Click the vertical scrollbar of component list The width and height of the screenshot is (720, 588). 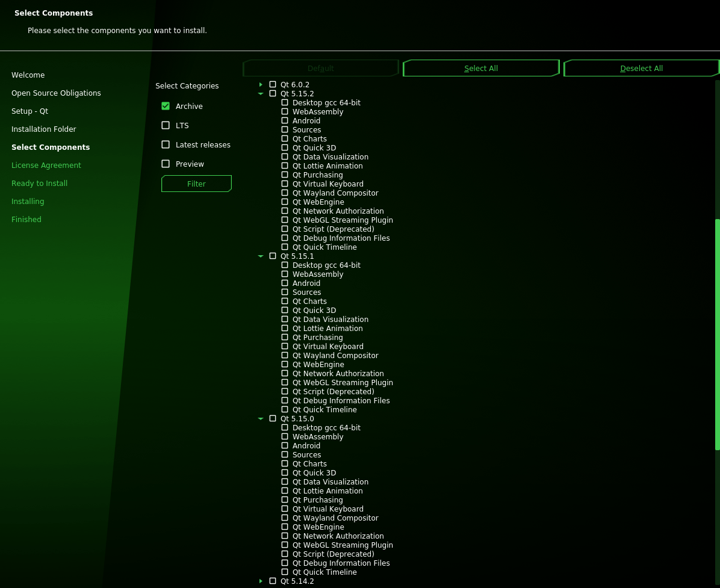click(717, 334)
